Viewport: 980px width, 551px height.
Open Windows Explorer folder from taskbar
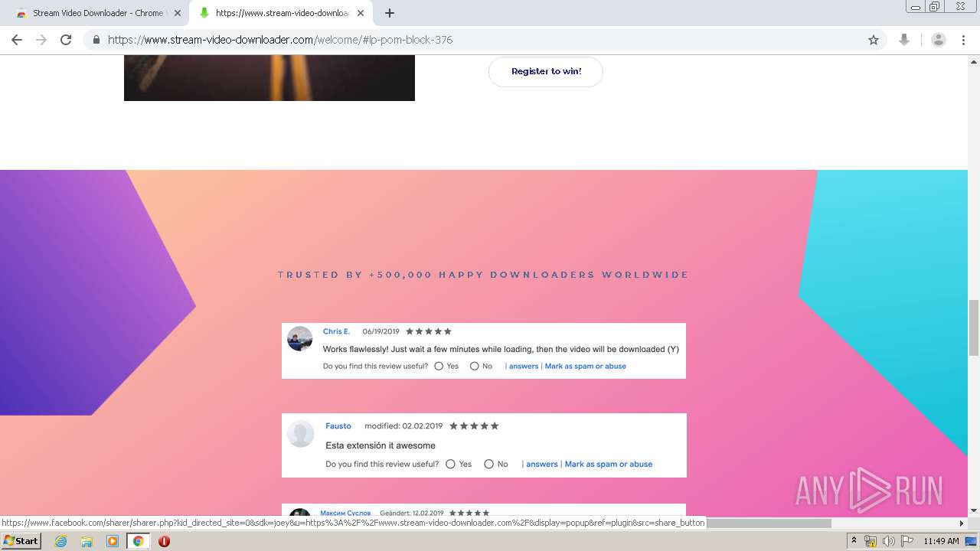click(87, 541)
